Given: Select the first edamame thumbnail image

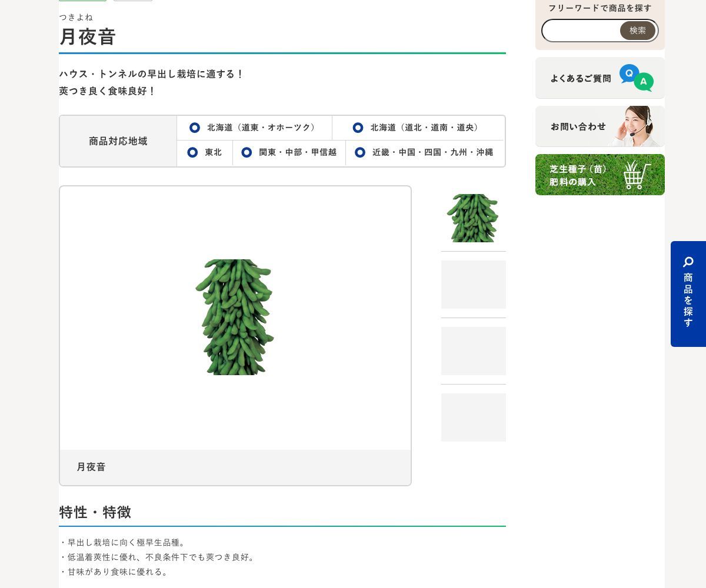Looking at the screenshot, I should pos(473,218).
